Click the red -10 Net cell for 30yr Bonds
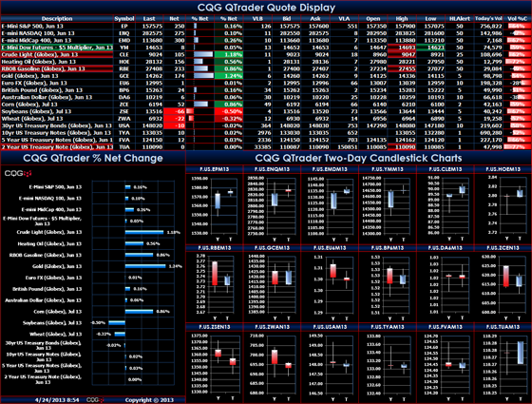 175,125
